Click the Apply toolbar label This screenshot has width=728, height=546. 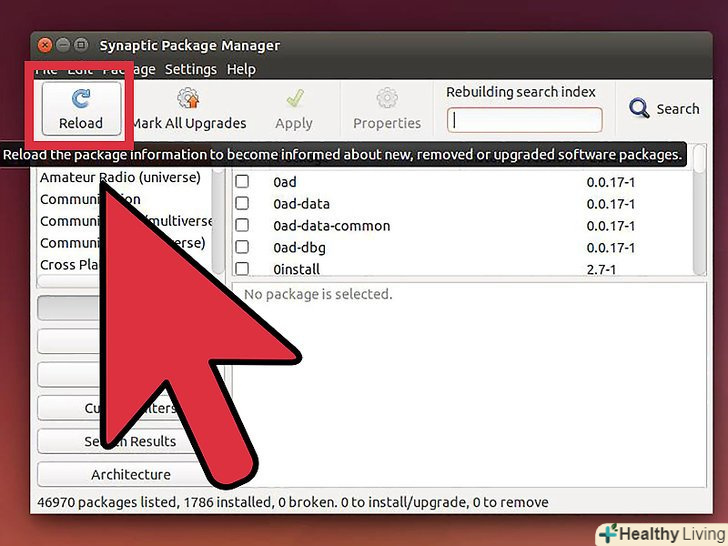click(x=294, y=124)
